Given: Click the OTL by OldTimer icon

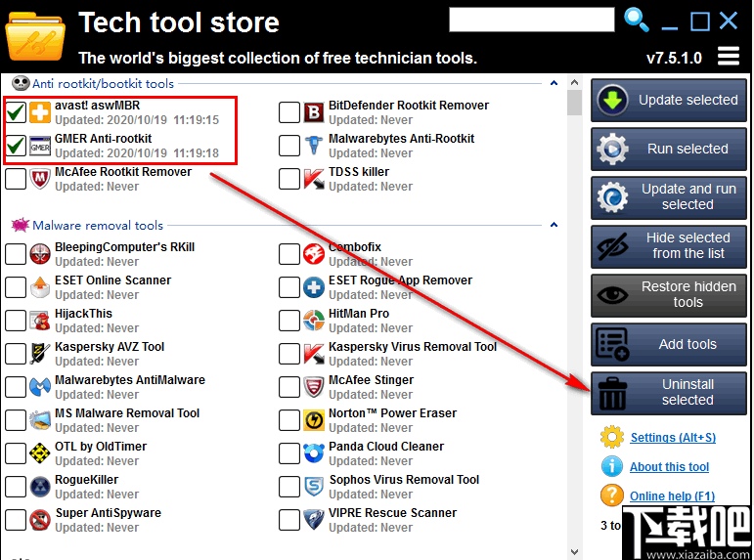Looking at the screenshot, I should 40,453.
